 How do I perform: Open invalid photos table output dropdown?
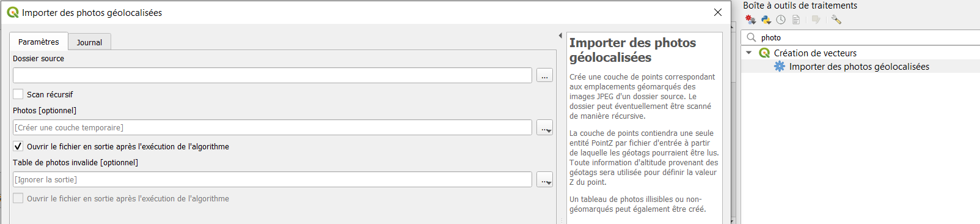[544, 179]
